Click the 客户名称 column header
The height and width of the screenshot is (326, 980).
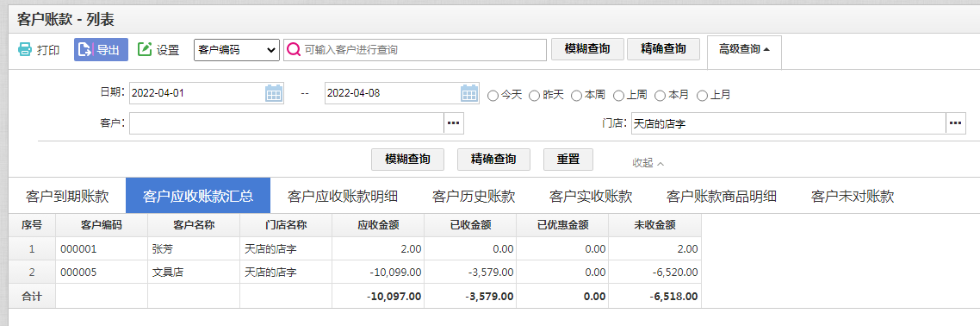(194, 225)
